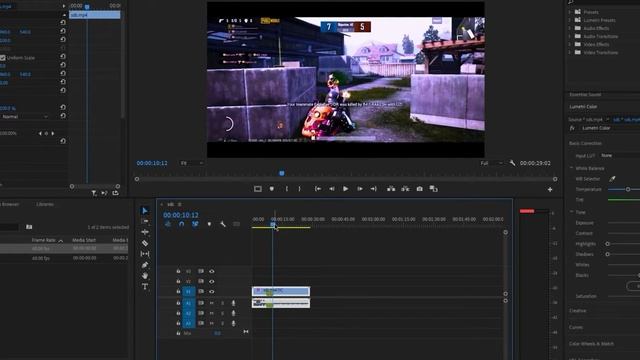Open Program Monitor button editor plus
The image size is (640, 360).
(550, 189)
